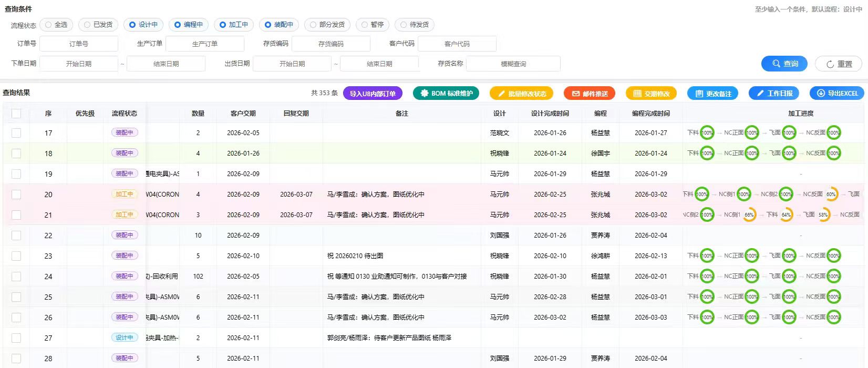The height and width of the screenshot is (368, 868).
Task: Open the 下单日期 start date picker
Action: 79,64
